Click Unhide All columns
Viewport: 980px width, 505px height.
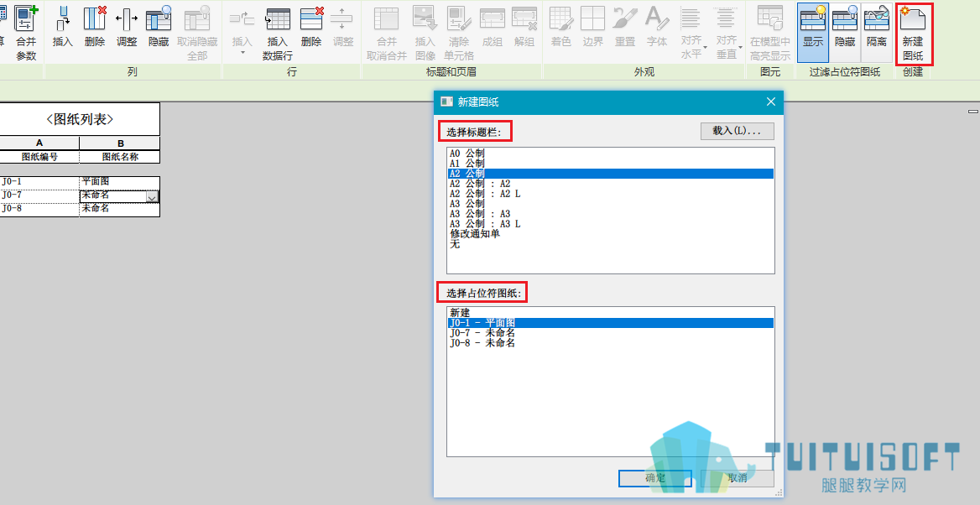click(x=197, y=33)
